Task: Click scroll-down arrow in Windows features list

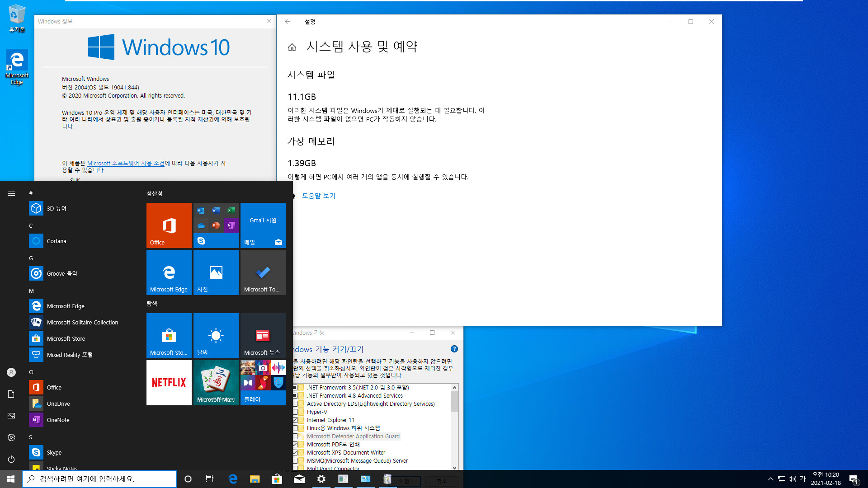Action: (455, 468)
